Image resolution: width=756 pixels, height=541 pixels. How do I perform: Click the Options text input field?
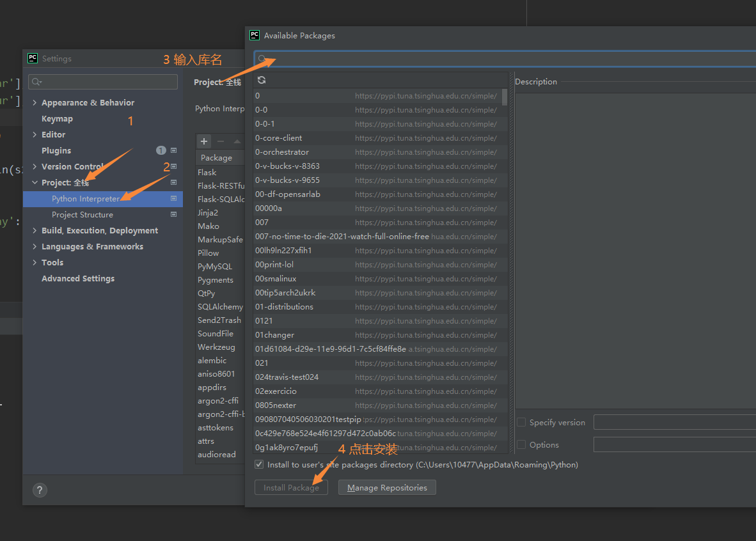pyautogui.click(x=675, y=444)
